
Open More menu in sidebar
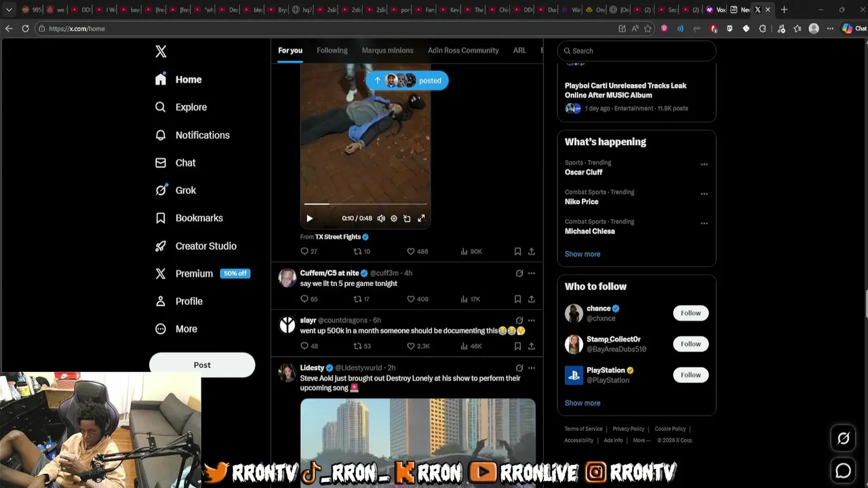pos(176,329)
